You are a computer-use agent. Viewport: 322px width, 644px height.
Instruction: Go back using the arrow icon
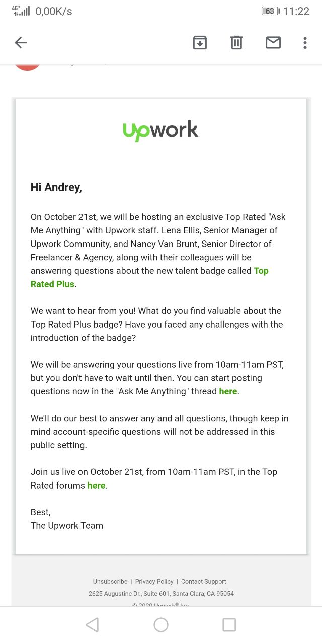pos(21,43)
